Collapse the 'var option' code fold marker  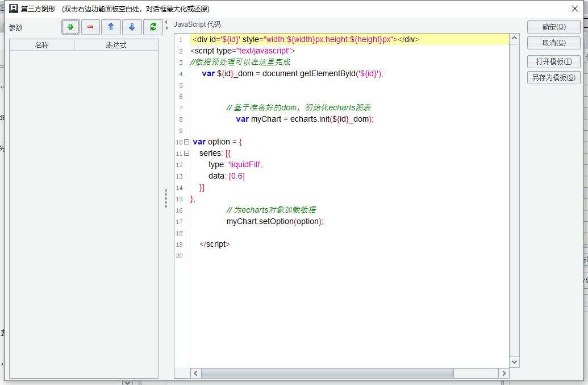(186, 142)
